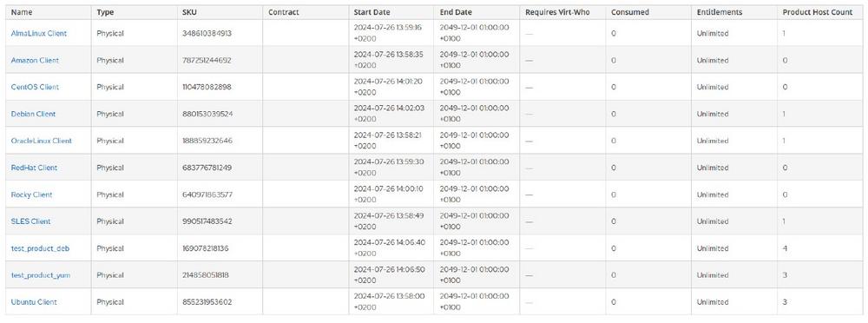
Task: Click the Product Host Count header
Action: (818, 12)
